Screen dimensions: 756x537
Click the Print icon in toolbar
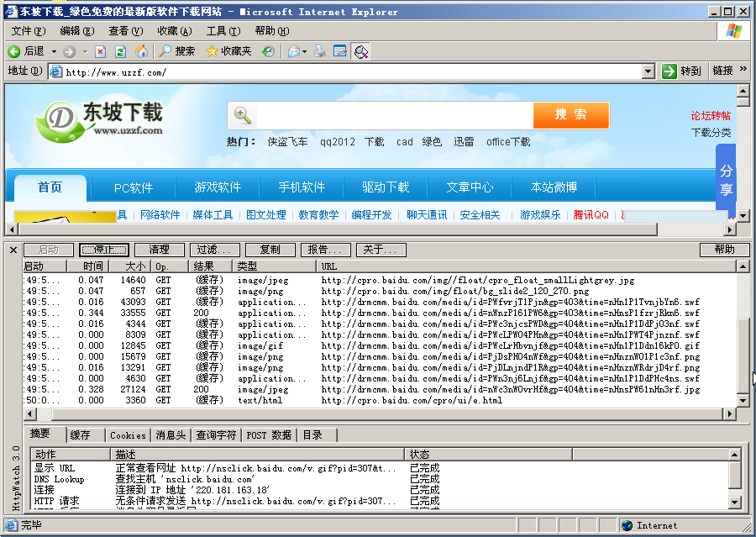click(x=320, y=51)
